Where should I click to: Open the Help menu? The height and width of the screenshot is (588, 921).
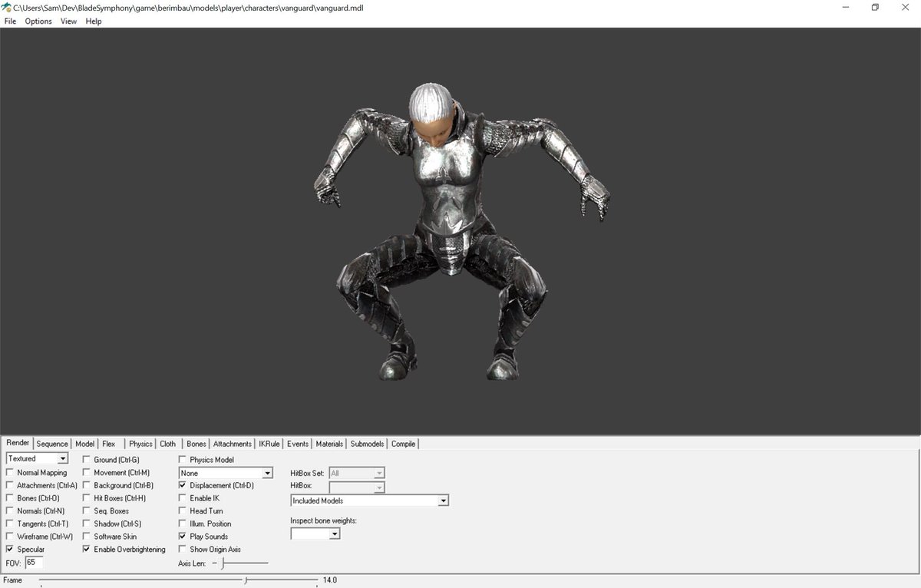(x=94, y=21)
